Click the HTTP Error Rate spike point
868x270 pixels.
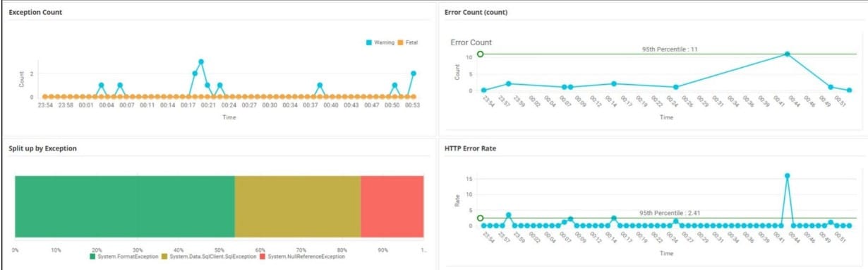point(787,175)
